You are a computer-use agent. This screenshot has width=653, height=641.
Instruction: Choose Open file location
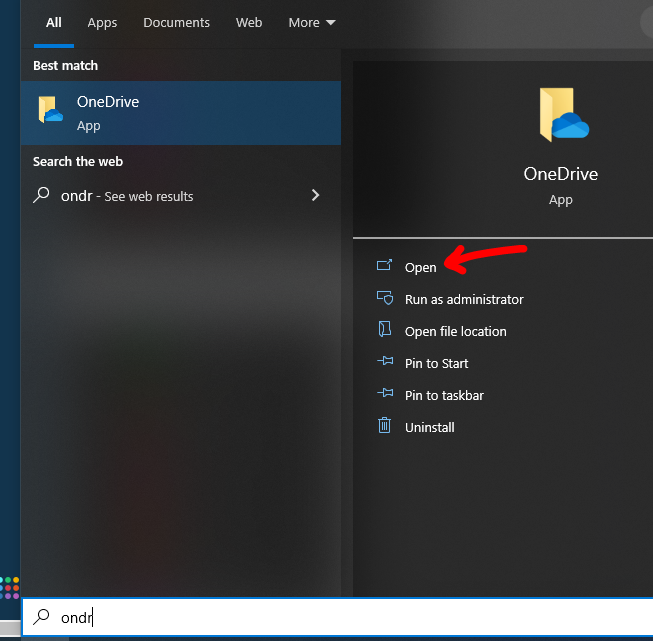(456, 332)
